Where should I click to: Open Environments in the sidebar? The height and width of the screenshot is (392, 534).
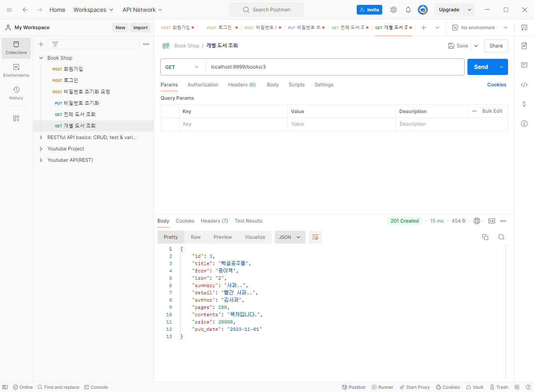click(16, 71)
